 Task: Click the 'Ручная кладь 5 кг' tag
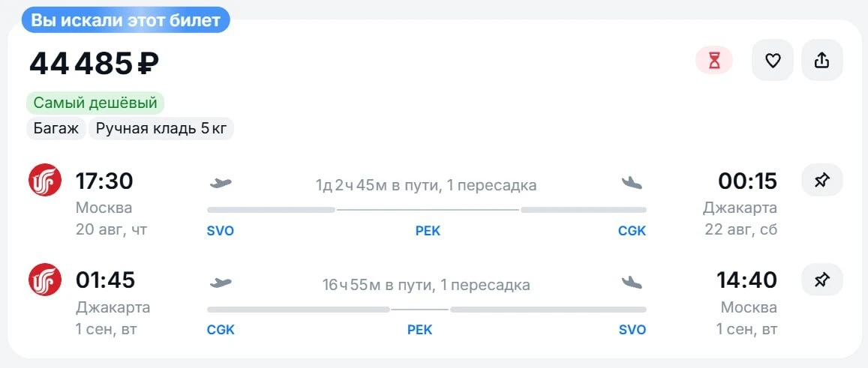pos(161,129)
